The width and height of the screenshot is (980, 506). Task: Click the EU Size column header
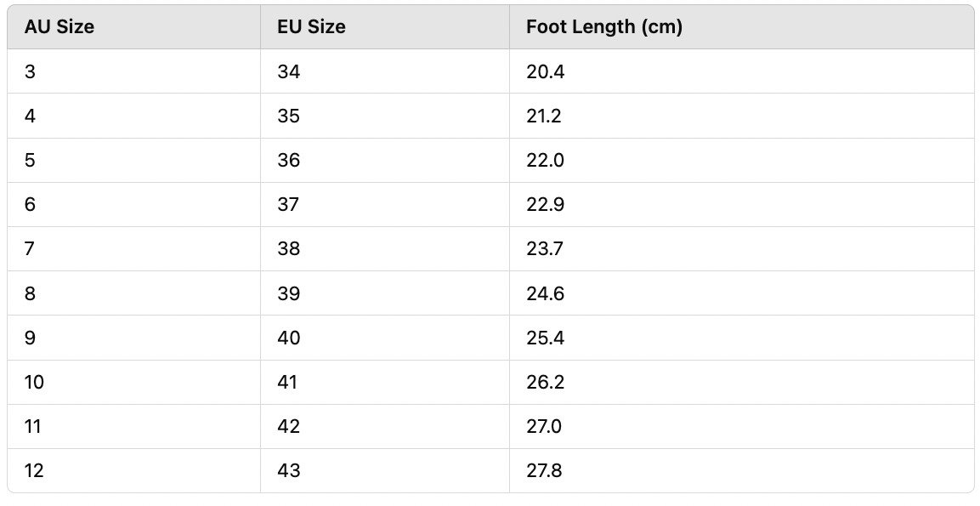pyautogui.click(x=311, y=26)
